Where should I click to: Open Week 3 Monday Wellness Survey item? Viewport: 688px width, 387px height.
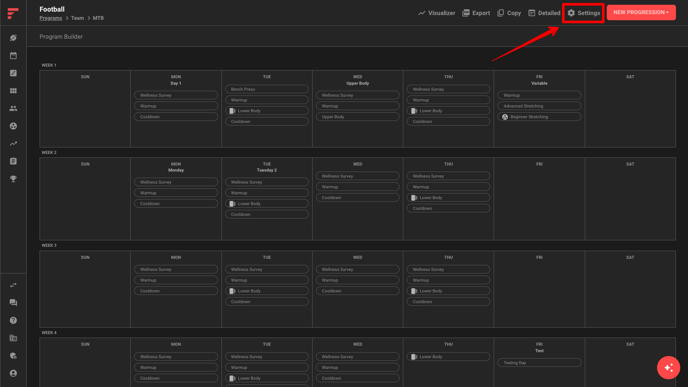(176, 269)
